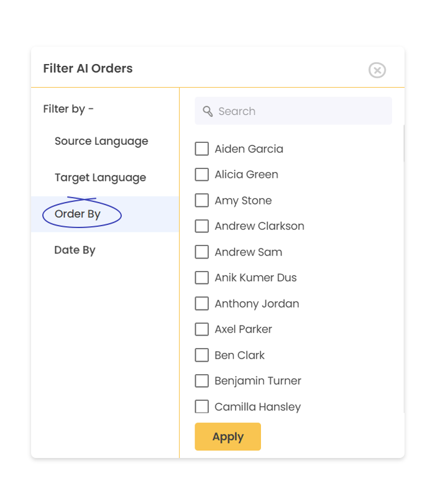Open the Source Language filter

tap(101, 142)
